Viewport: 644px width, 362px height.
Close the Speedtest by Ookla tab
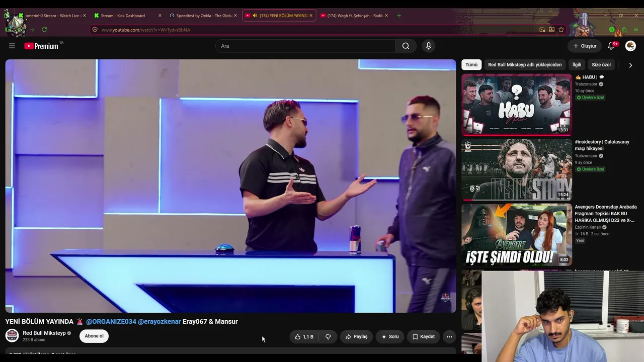click(x=235, y=16)
